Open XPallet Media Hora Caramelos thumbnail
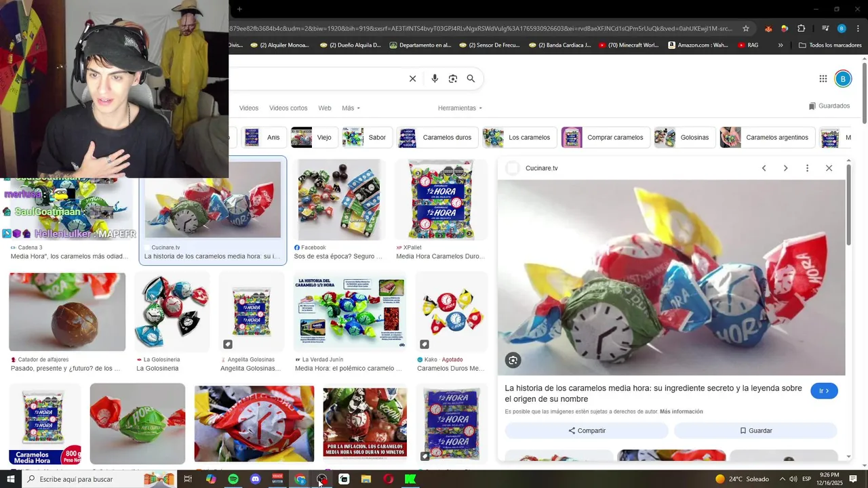The image size is (868, 488). (x=441, y=200)
